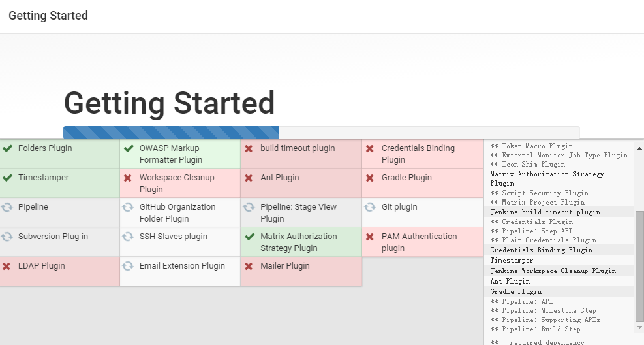The image size is (644, 345).
Task: Click the red X beside Gradle Plugin
Action: pos(370,178)
